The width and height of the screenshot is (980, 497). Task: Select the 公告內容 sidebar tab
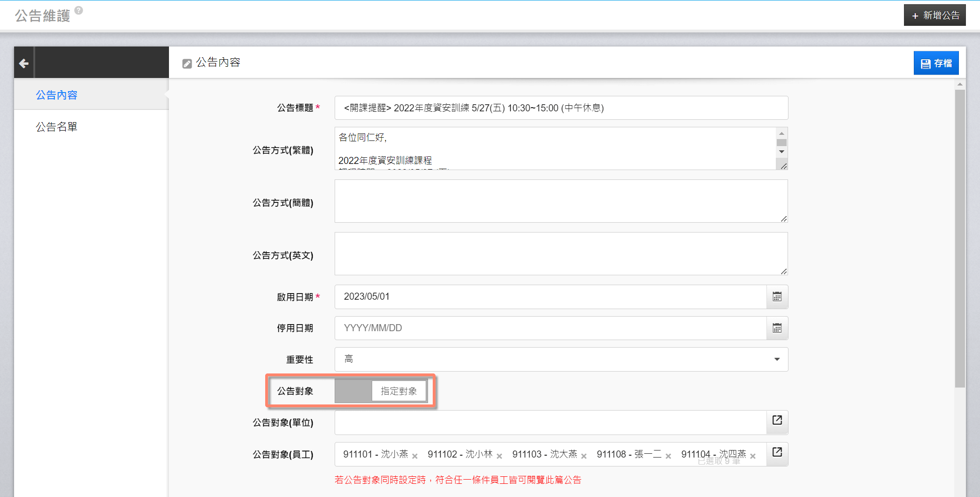[56, 95]
